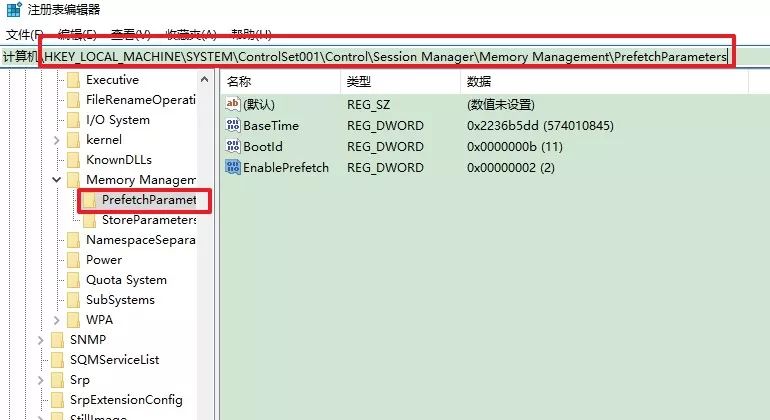Select the KnownDLLs folder icon
This screenshot has height=420, width=770.
[73, 160]
